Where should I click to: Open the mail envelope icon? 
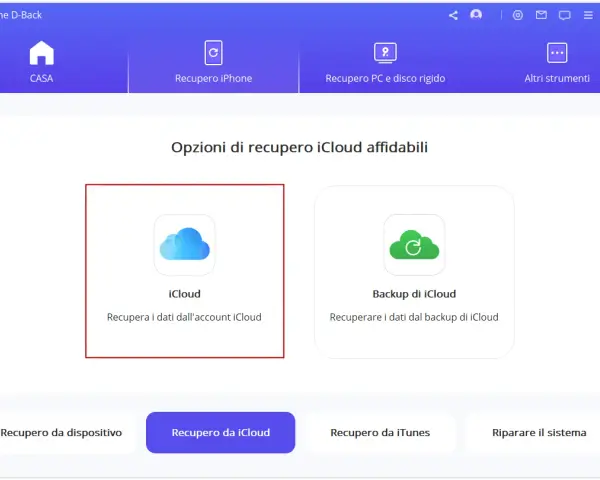click(541, 15)
